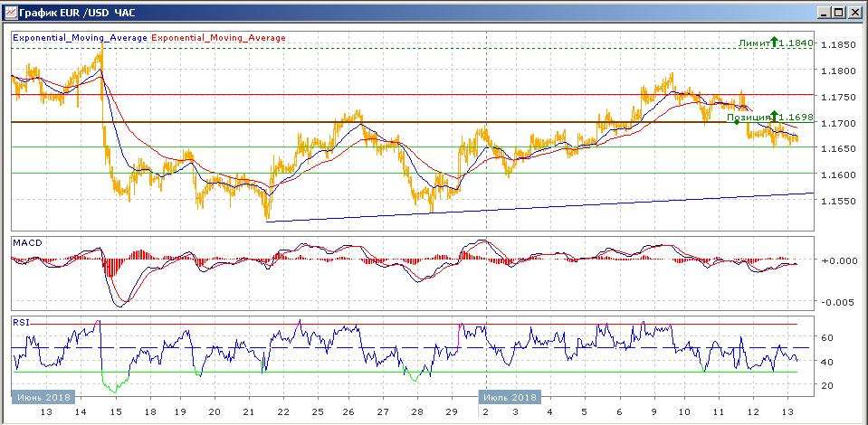Image resolution: width=868 pixels, height=425 pixels.
Task: Close the EUR/USD chart window
Action: pyautogui.click(x=854, y=12)
